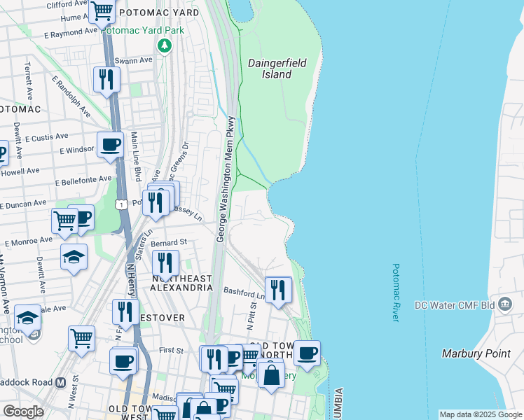
Task: Select the Swann Ave street label
Action: [x=133, y=61]
